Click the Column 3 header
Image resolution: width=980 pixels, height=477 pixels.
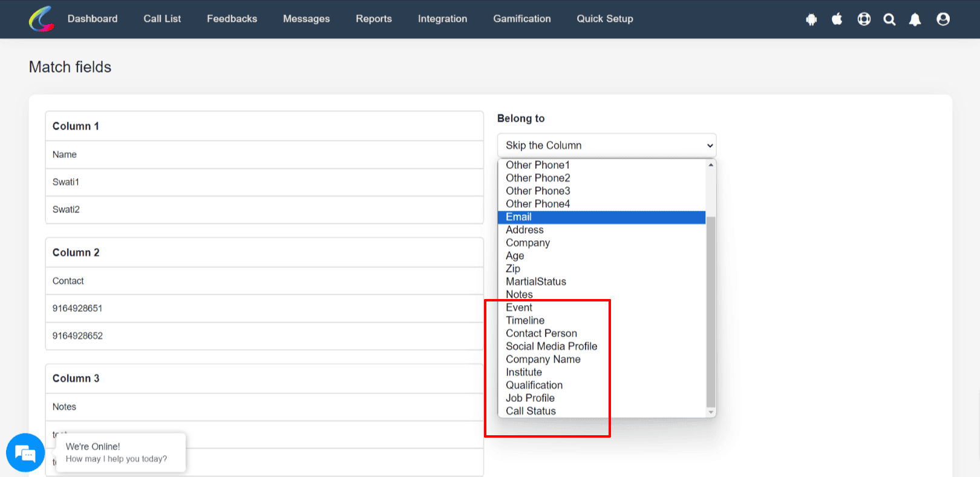tap(264, 378)
